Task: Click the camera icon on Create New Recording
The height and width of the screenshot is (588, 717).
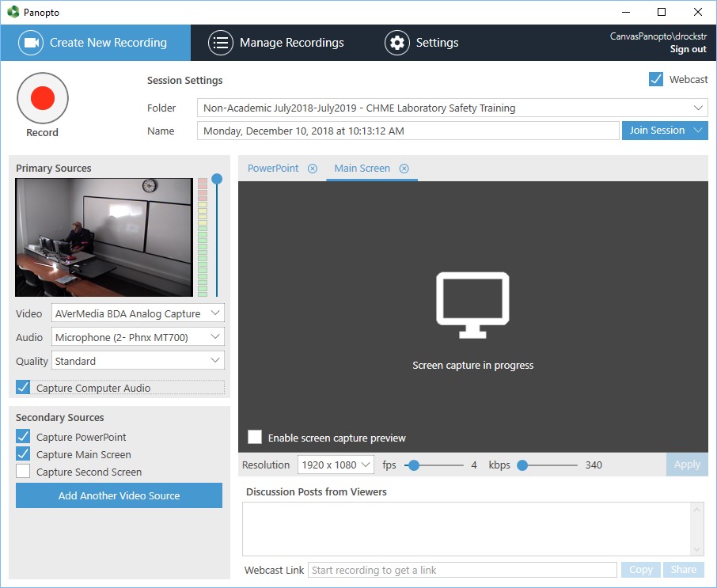Action: pos(31,43)
